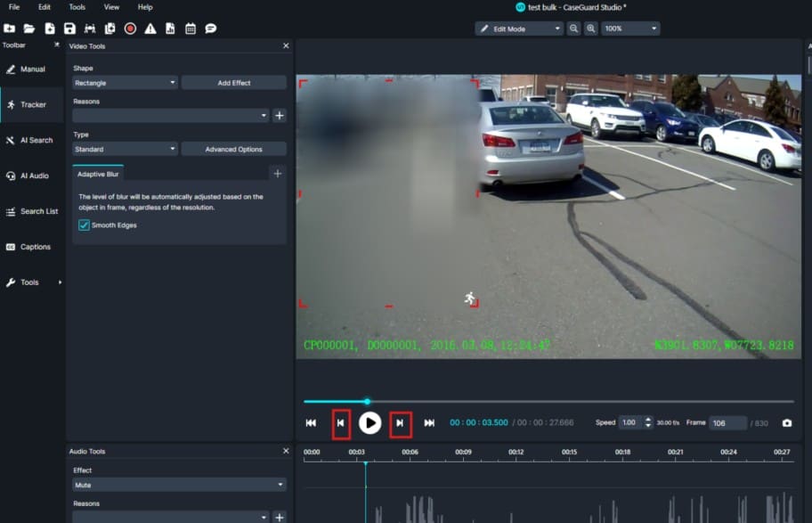
Task: Click the Advanced Options button
Action: (x=233, y=150)
